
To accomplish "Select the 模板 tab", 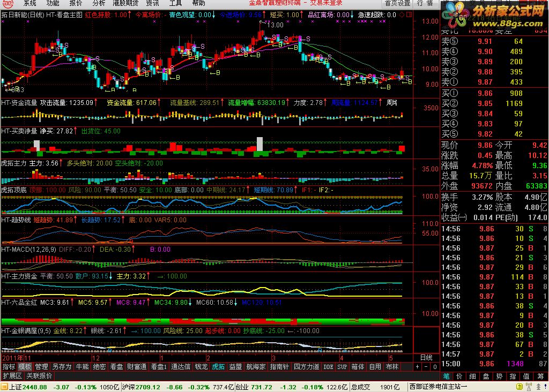I will 25,366.
